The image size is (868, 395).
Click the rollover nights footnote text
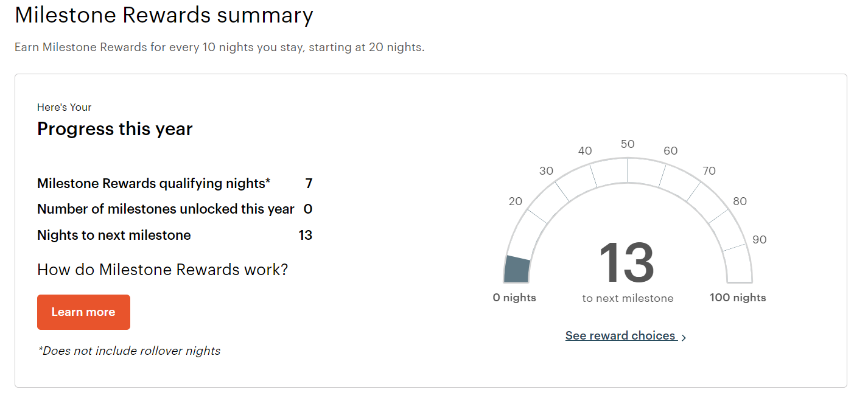click(x=129, y=351)
